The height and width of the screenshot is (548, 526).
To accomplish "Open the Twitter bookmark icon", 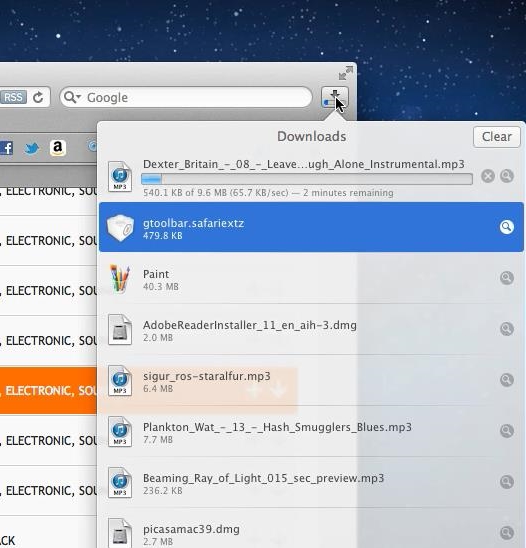I will (x=31, y=148).
